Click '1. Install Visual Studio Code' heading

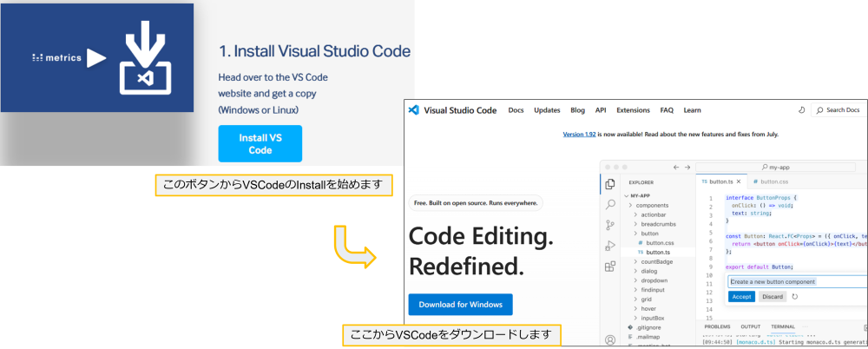(x=315, y=51)
